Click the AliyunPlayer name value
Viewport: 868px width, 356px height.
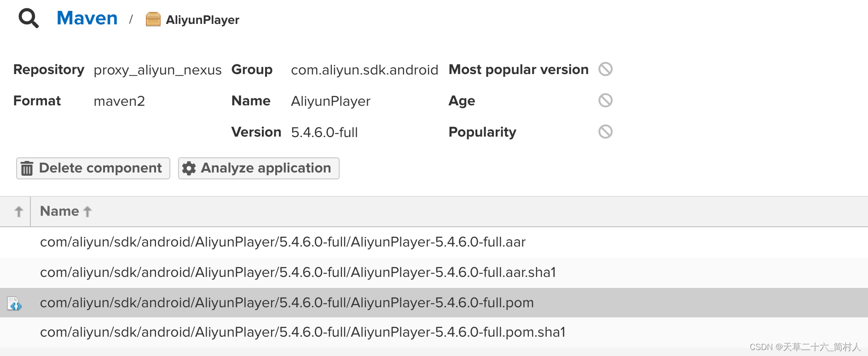click(330, 101)
